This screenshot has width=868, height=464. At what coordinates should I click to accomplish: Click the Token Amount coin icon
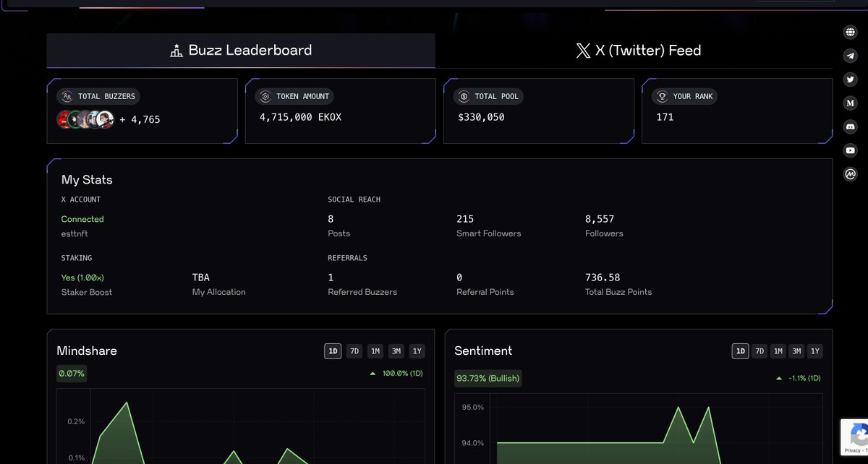[x=265, y=96]
